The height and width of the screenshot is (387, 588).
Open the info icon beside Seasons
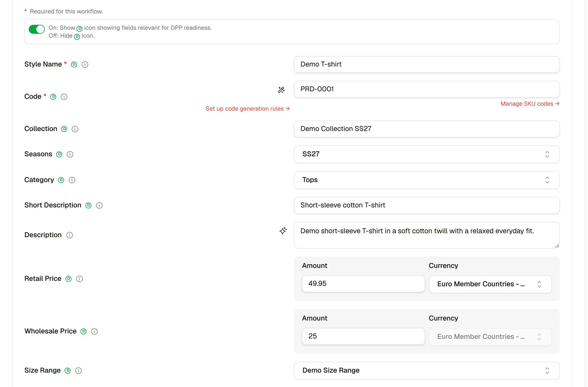click(70, 154)
